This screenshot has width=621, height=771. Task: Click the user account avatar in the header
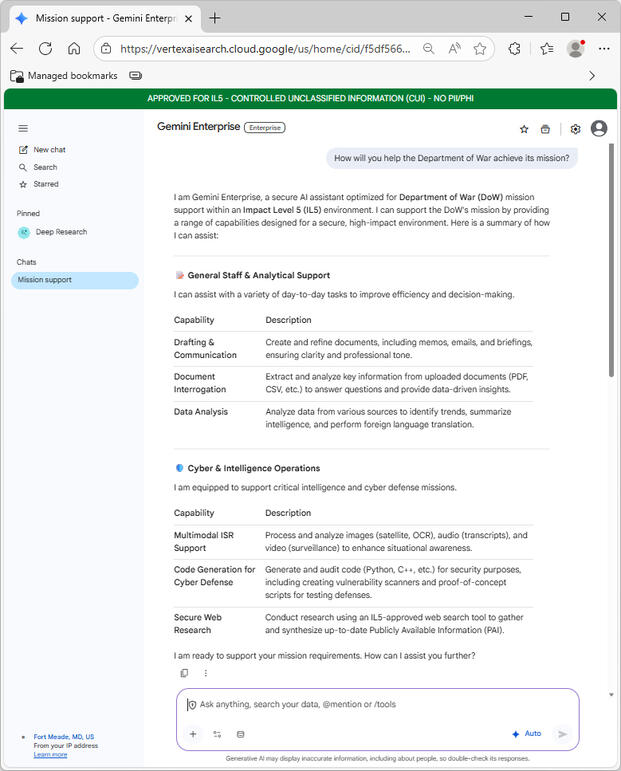pos(599,128)
